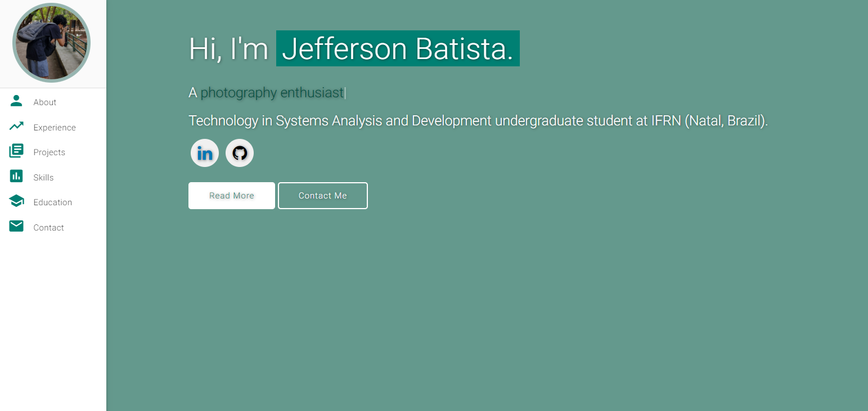
Task: Open the About section from the sidebar
Action: [44, 102]
